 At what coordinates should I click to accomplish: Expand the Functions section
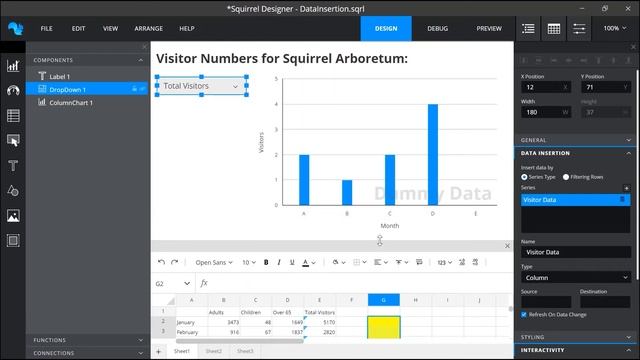click(x=140, y=340)
